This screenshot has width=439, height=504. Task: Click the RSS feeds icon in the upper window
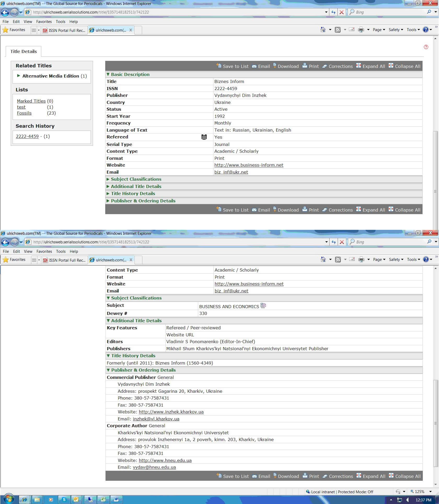coord(338,30)
